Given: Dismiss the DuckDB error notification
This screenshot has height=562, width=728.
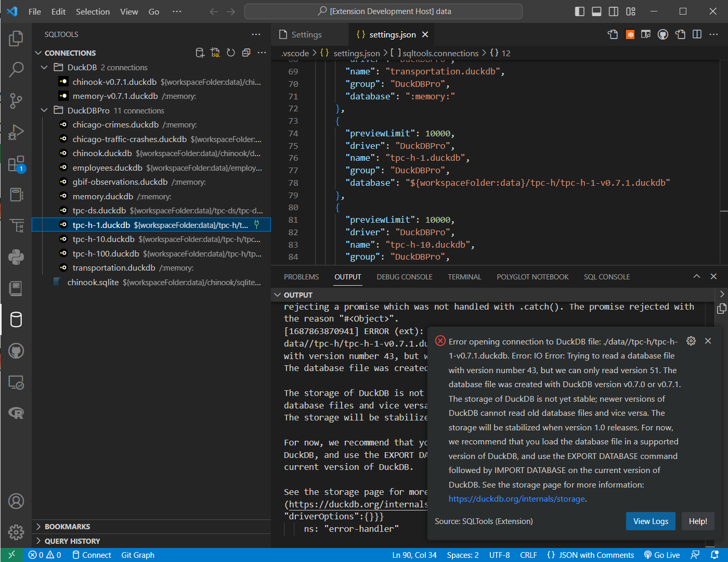Looking at the screenshot, I should tap(708, 341).
